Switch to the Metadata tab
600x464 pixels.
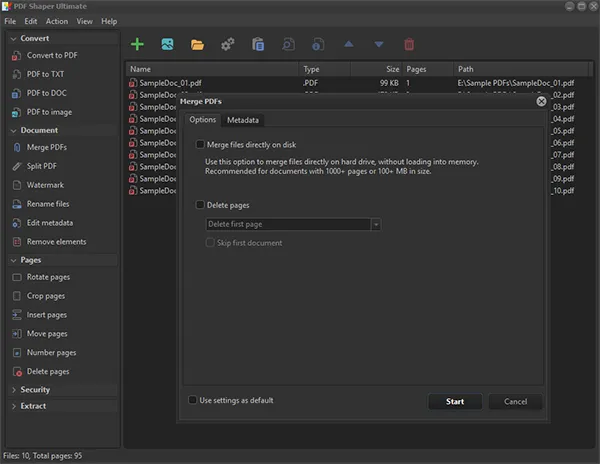tap(242, 120)
